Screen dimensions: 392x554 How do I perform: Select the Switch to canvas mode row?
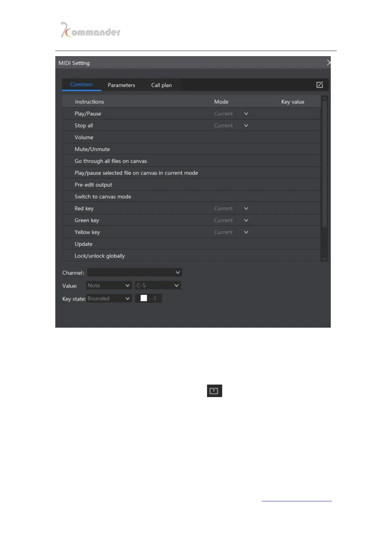(192, 196)
